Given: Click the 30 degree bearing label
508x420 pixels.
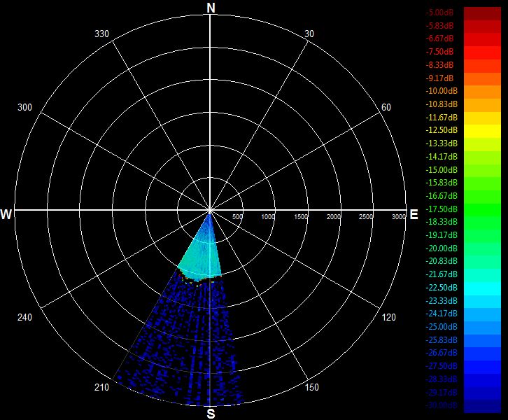Looking at the screenshot, I should pos(309,34).
